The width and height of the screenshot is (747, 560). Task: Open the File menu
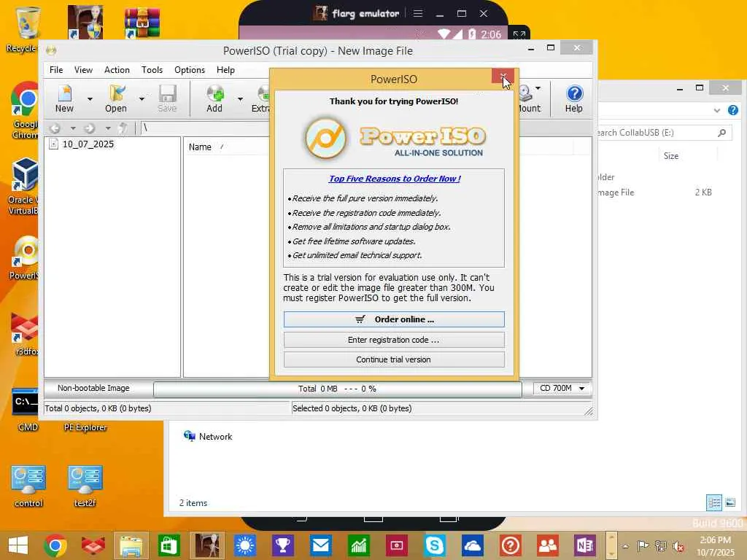[x=56, y=69]
